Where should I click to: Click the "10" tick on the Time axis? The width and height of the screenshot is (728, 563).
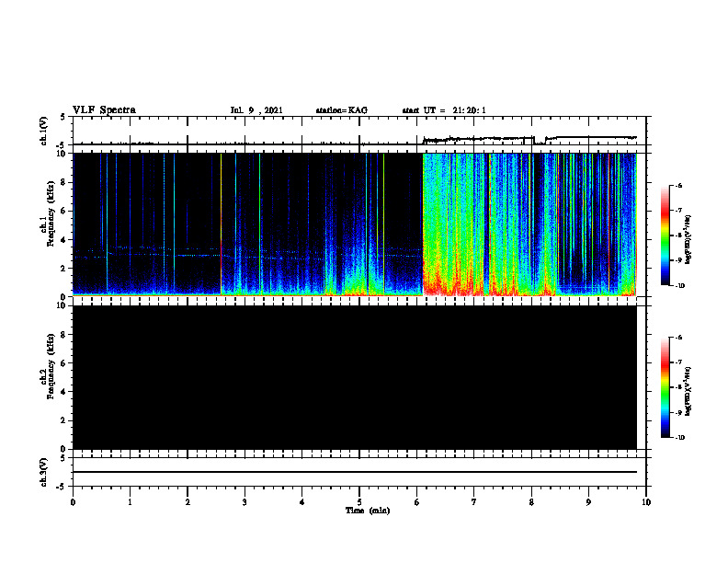646,502
